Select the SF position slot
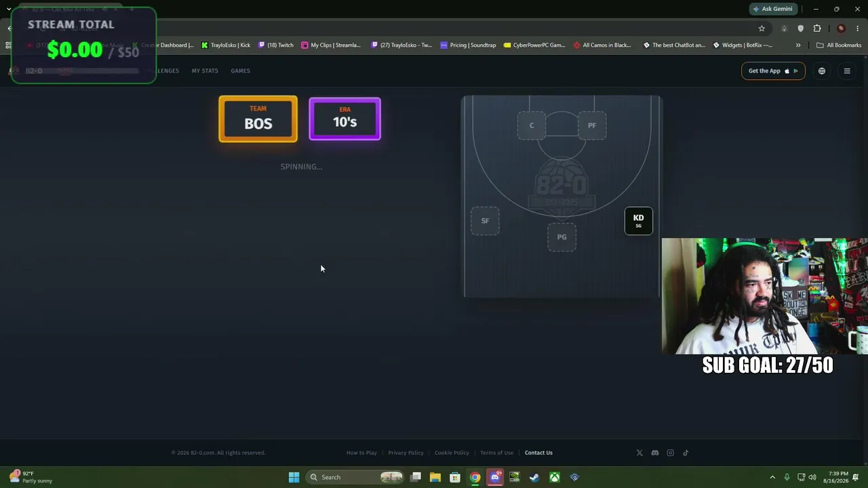This screenshot has height=488, width=868. 485,221
